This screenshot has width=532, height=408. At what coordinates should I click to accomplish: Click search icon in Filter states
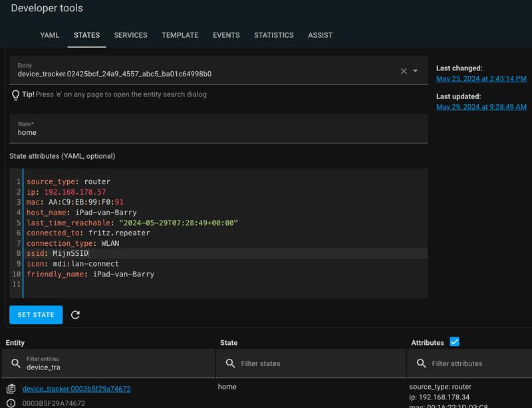[230, 363]
